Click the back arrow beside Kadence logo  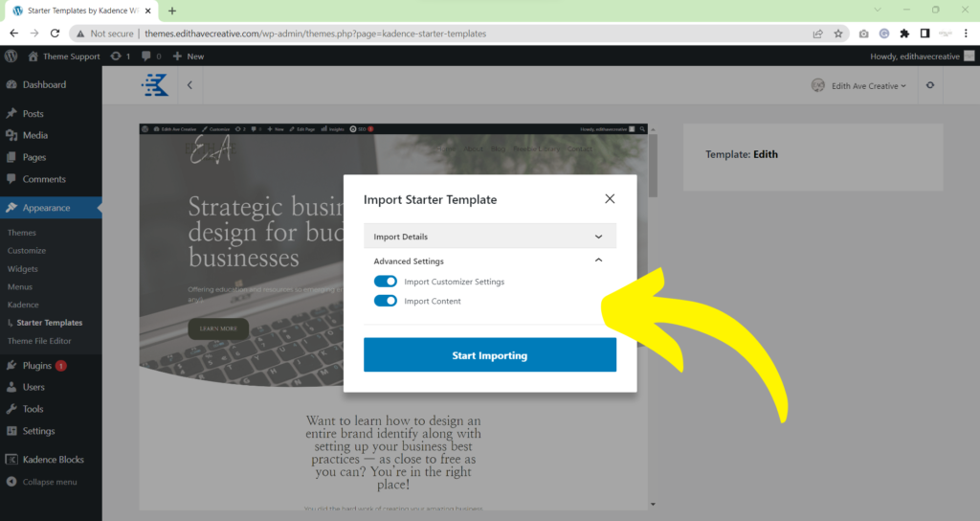coord(189,85)
